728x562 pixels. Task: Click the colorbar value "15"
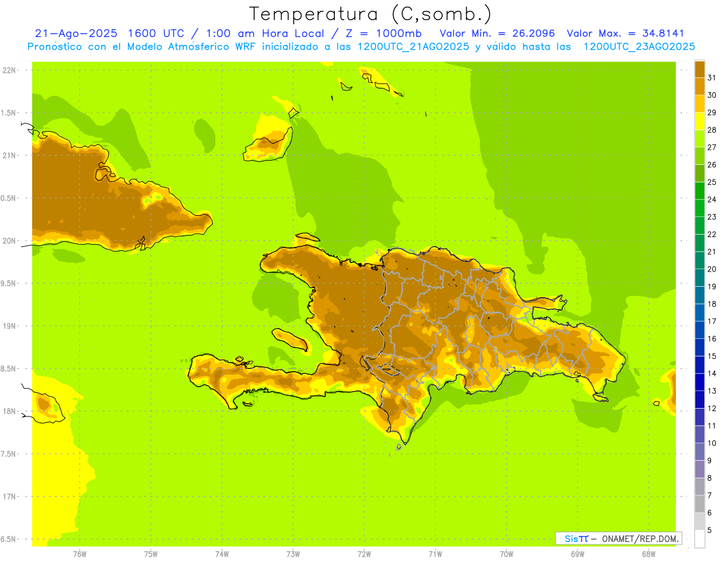(712, 356)
